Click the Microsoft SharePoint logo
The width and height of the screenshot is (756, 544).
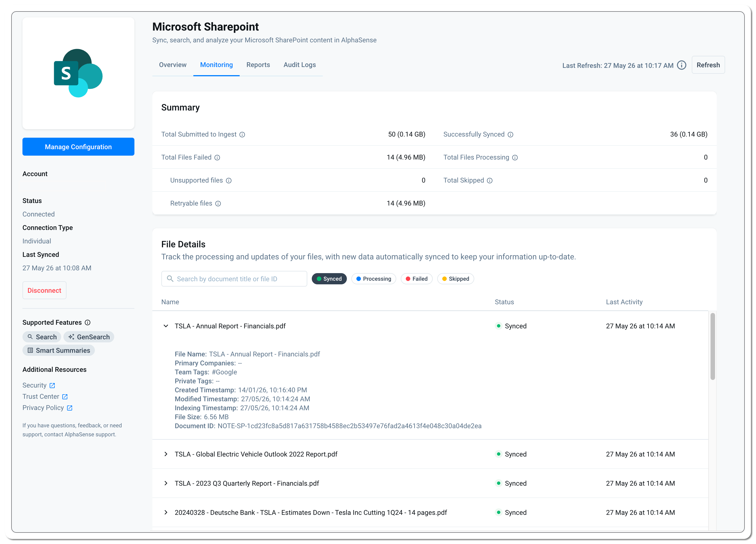pyautogui.click(x=78, y=73)
